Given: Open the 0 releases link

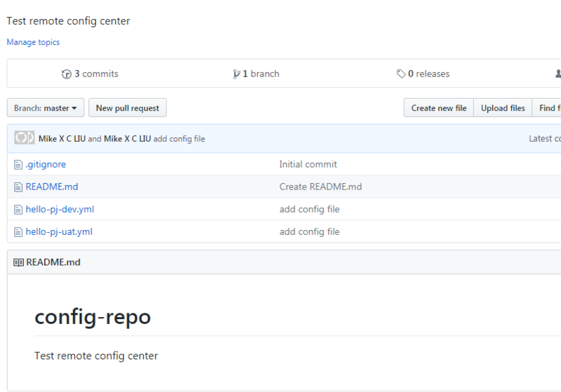Looking at the screenshot, I should (428, 74).
